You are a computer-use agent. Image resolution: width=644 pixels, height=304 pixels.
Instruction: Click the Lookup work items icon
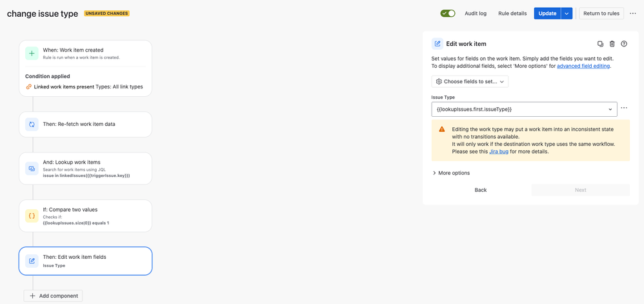pos(32,168)
